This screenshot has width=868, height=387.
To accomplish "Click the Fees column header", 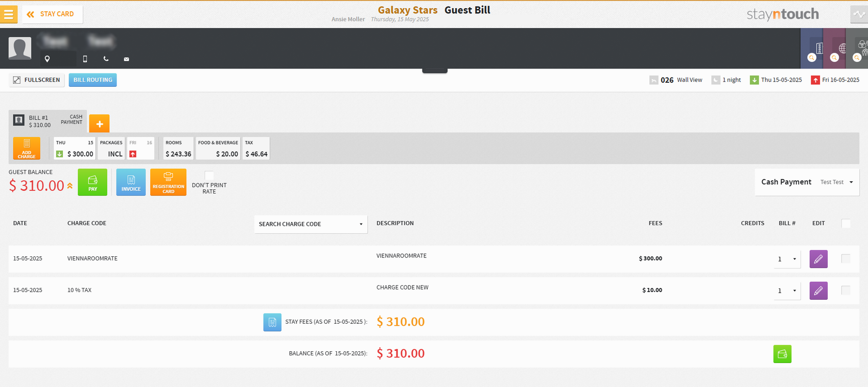I will pyautogui.click(x=655, y=224).
